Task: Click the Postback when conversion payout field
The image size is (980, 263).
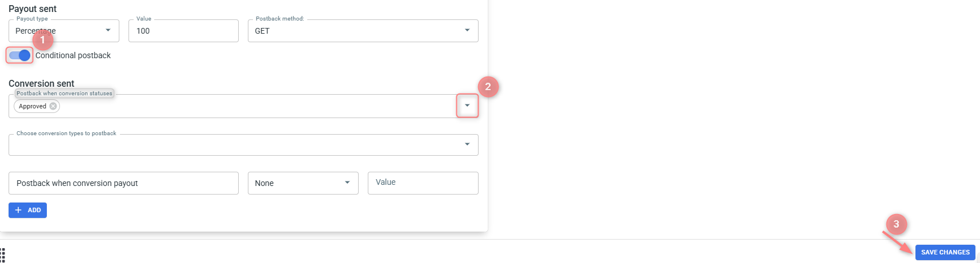Action: 123,183
